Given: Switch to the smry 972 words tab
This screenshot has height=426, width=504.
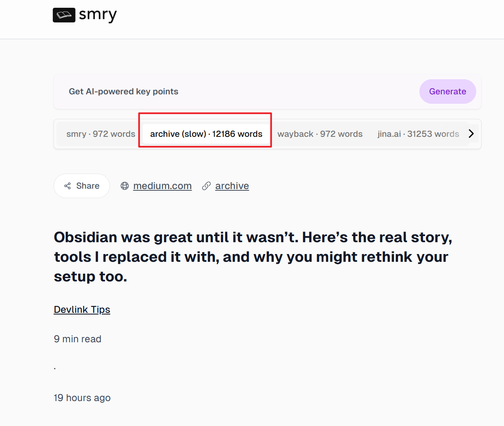Looking at the screenshot, I should click(101, 134).
